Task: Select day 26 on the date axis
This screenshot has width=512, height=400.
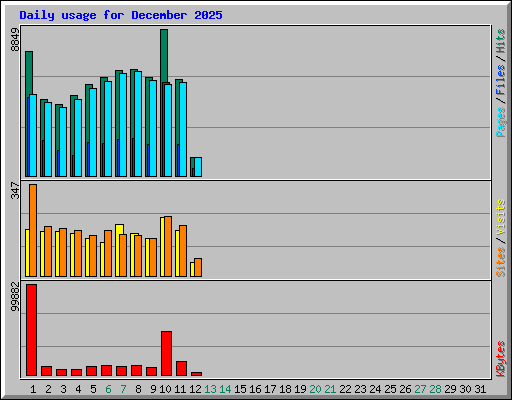Action: click(405, 389)
